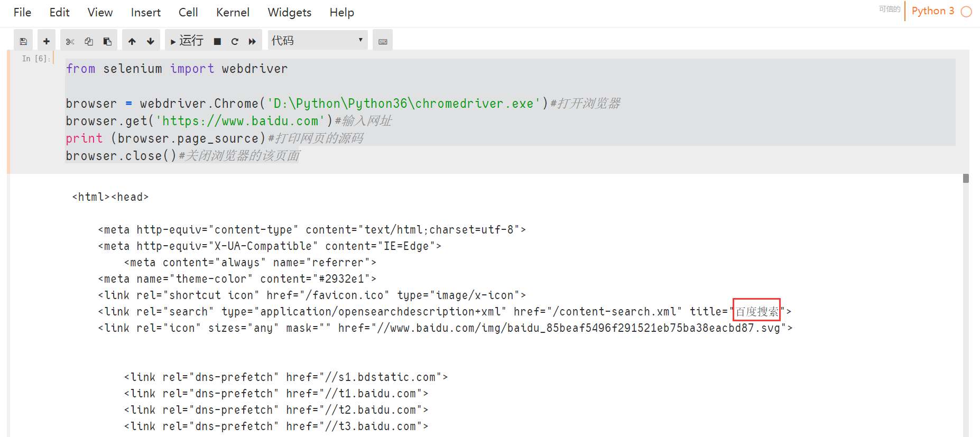Click the webdriver.Chrome code line
Screen dimensions: 980x437
[343, 104]
